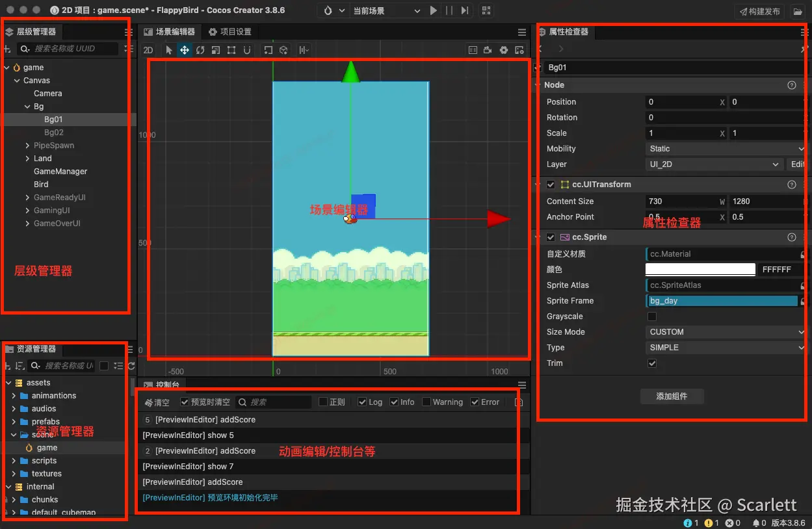The image size is (812, 529).
Task: Open scene editor gear settings
Action: point(504,50)
